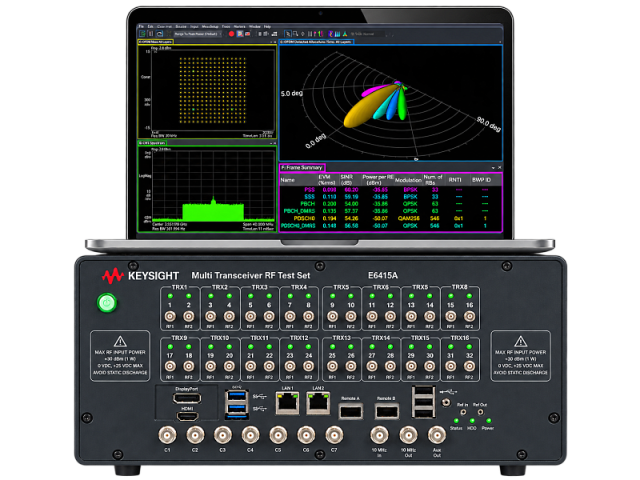Open the Trace menu
The height and width of the screenshot is (480, 640).
point(226,26)
